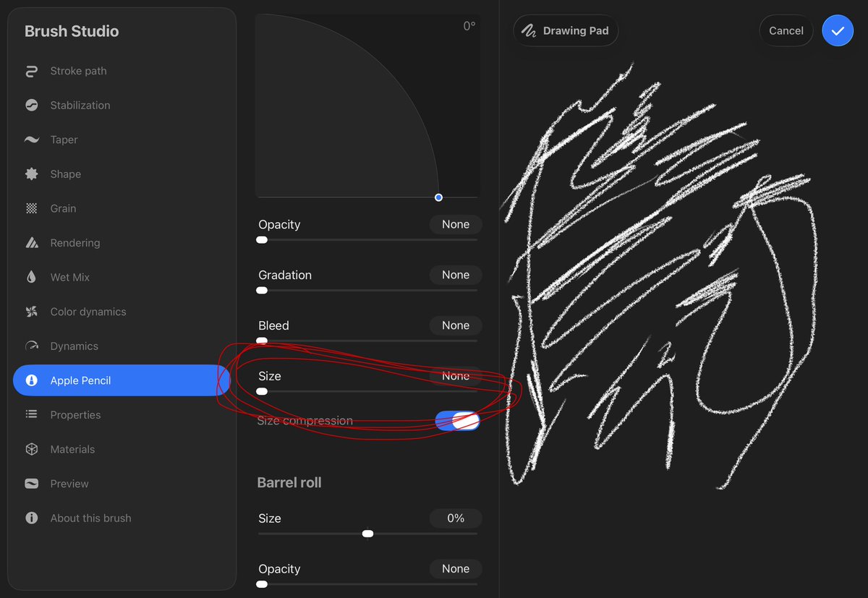Open the Rendering section
868x598 pixels.
122,243
